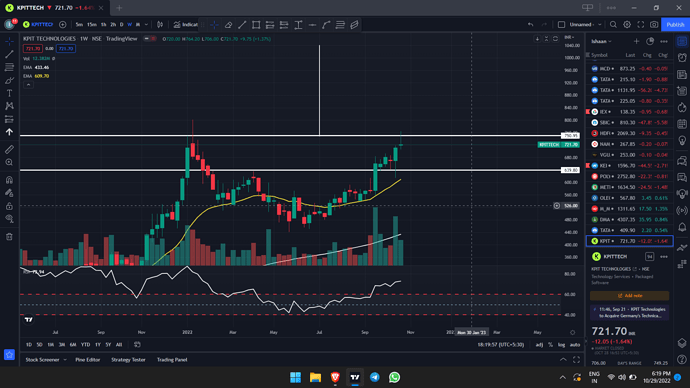Viewport: 690px width, 388px height.
Task: Open the Pine Editor tab
Action: (88, 360)
